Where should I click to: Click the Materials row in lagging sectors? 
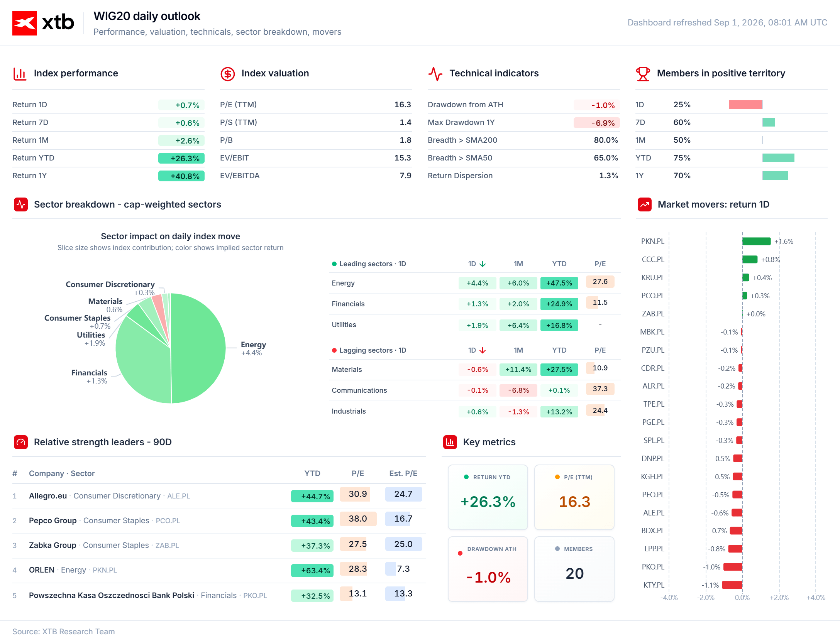point(475,370)
